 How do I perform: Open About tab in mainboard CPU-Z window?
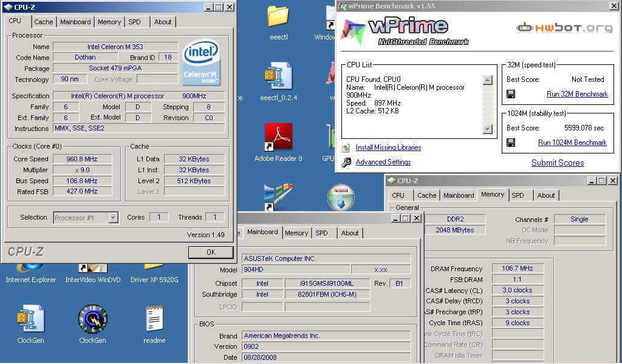pyautogui.click(x=350, y=233)
